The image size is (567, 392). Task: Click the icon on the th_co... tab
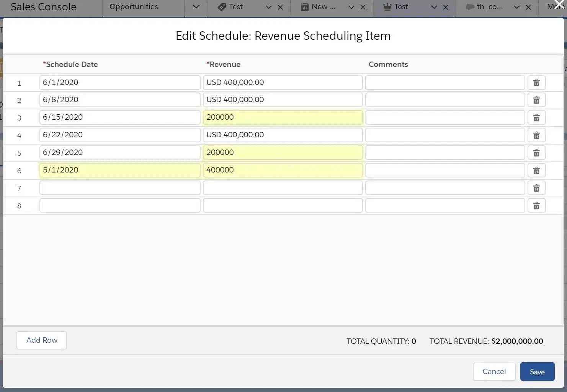pyautogui.click(x=470, y=7)
